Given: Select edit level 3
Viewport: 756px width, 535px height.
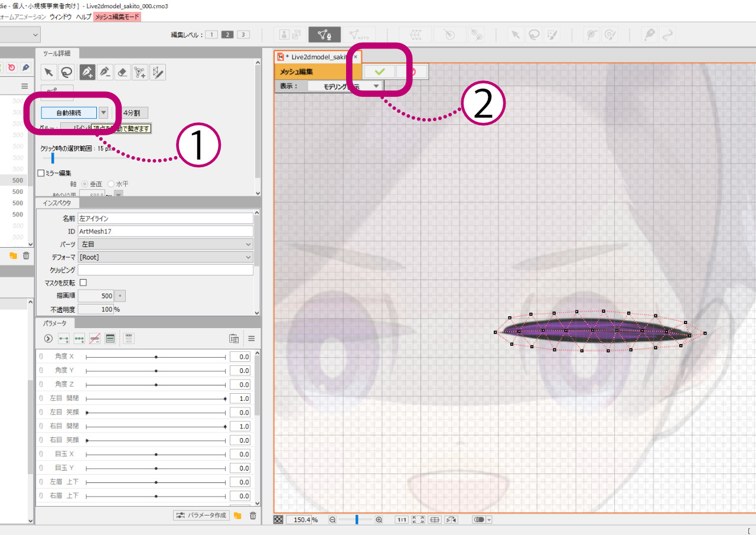Looking at the screenshot, I should click(x=243, y=35).
